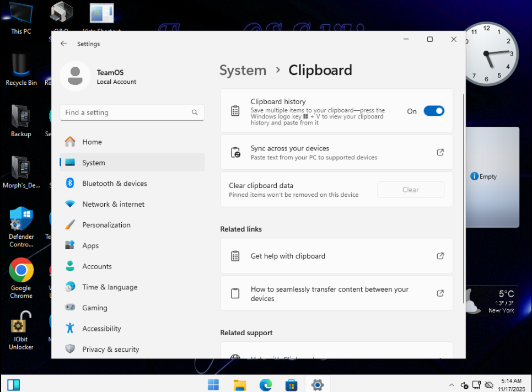Open the Accounts section
532x392 pixels.
(x=97, y=266)
